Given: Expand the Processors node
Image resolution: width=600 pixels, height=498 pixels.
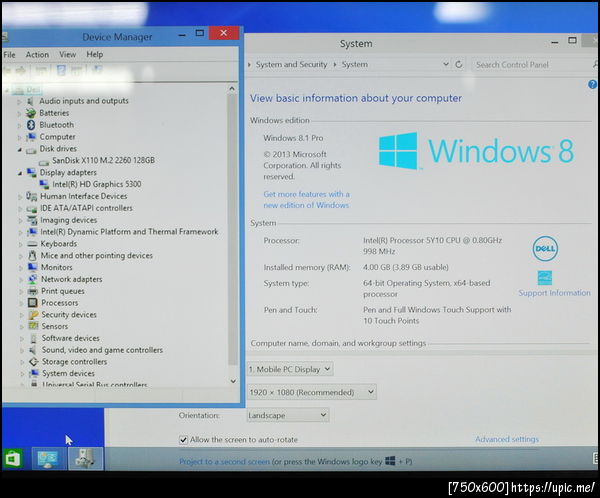Looking at the screenshot, I should pos(21,303).
